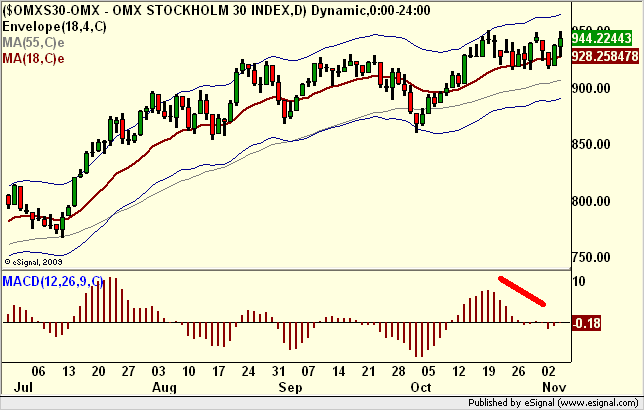Click the last green candlestick on the chart
644x410 pixels.
pyautogui.click(x=560, y=42)
